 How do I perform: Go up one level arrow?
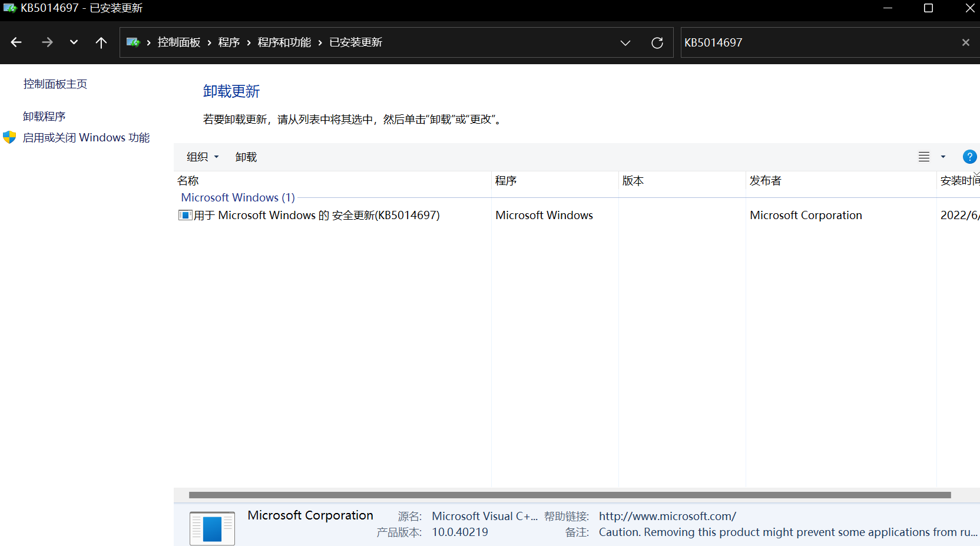101,42
